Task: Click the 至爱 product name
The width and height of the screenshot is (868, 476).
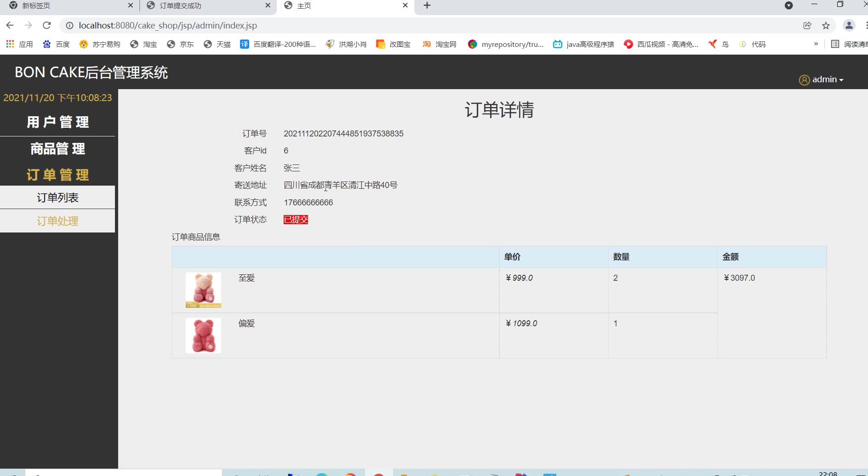Action: click(x=246, y=278)
